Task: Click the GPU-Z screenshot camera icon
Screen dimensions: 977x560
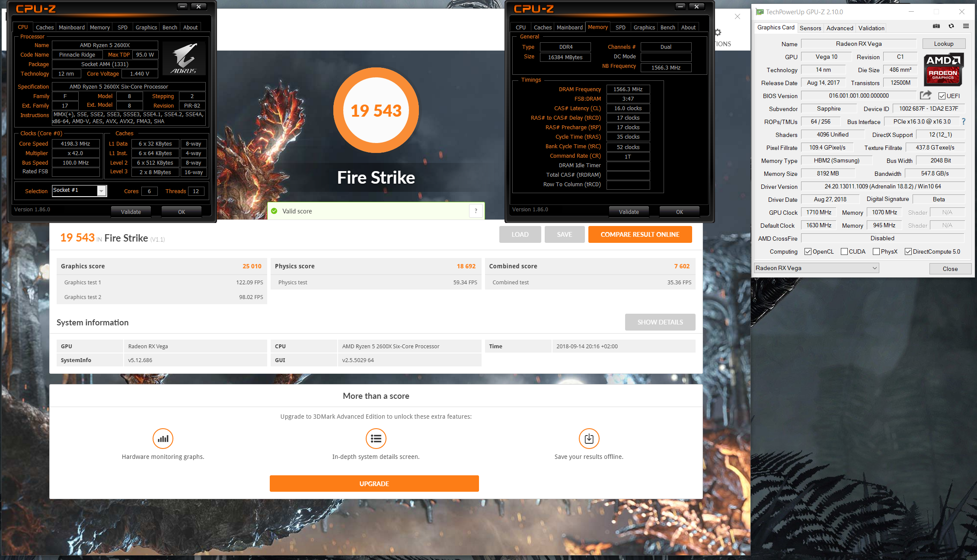Action: click(x=936, y=26)
